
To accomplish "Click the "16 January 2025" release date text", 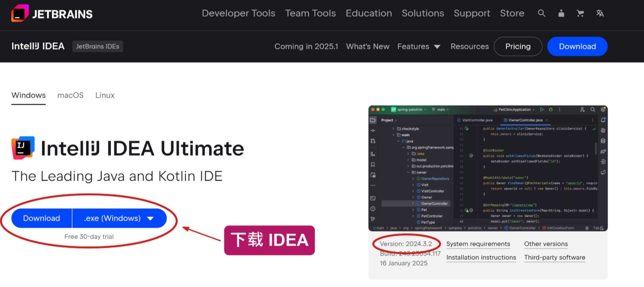I will (403, 263).
